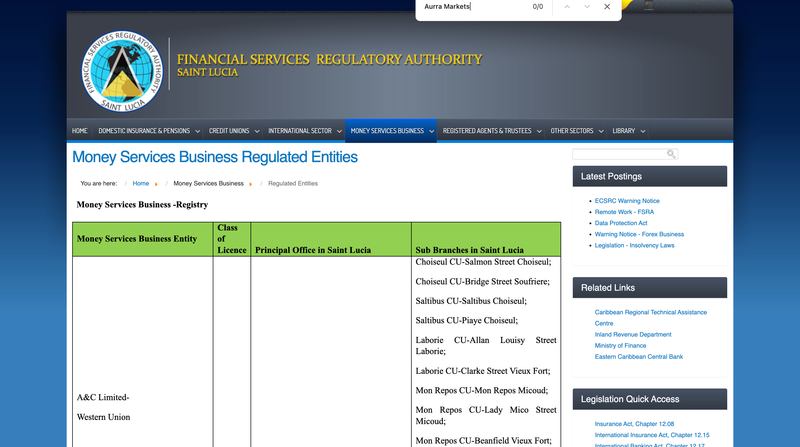This screenshot has height=447, width=800.
Task: Open Registered Agents & Trustees menu
Action: pyautogui.click(x=487, y=131)
